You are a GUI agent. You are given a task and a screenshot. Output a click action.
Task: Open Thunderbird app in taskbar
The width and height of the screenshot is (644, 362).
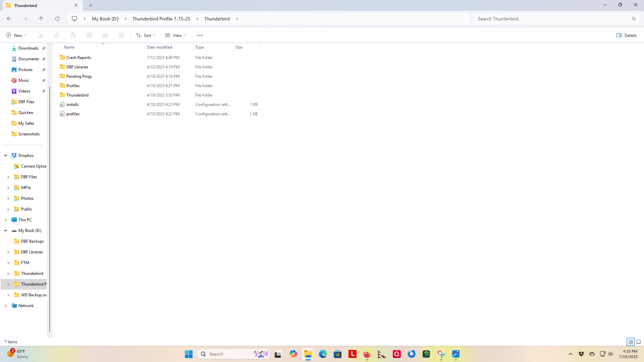[412, 354]
